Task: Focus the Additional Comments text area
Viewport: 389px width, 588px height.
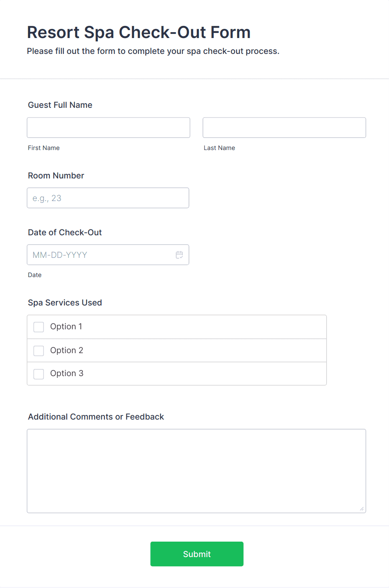Action: pos(196,471)
